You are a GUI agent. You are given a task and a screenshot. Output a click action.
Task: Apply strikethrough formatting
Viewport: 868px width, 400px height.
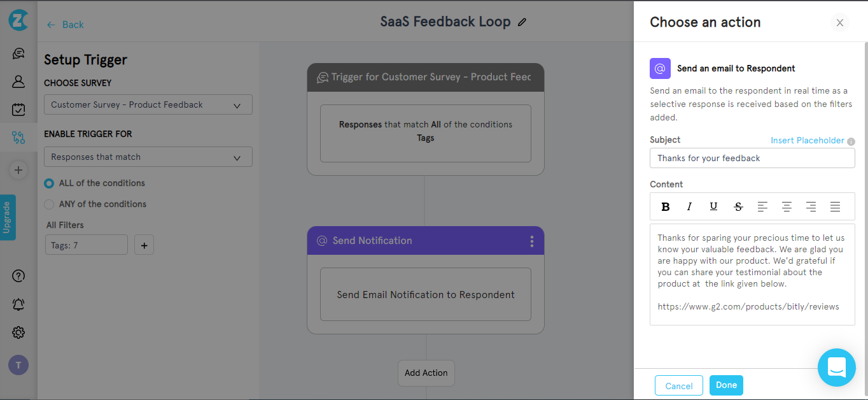pos(738,206)
